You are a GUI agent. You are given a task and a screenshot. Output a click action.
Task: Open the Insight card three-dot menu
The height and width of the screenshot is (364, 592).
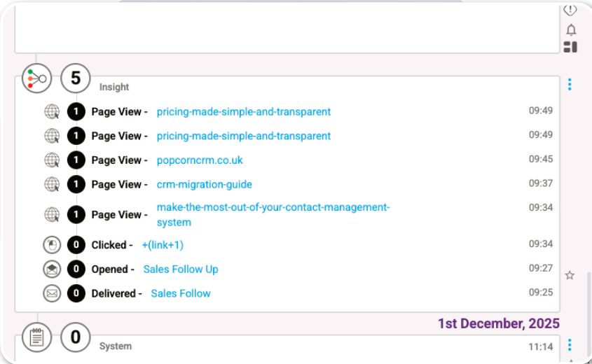click(570, 85)
